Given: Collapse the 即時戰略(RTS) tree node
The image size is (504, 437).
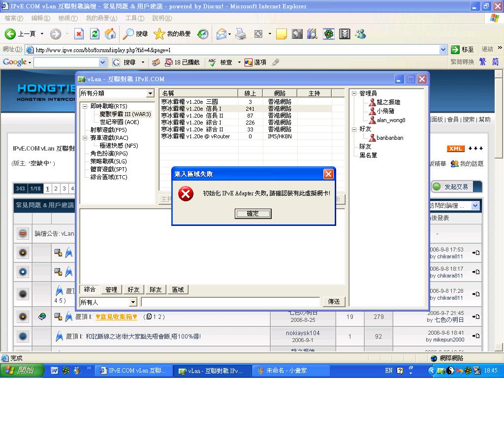Looking at the screenshot, I should point(85,106).
